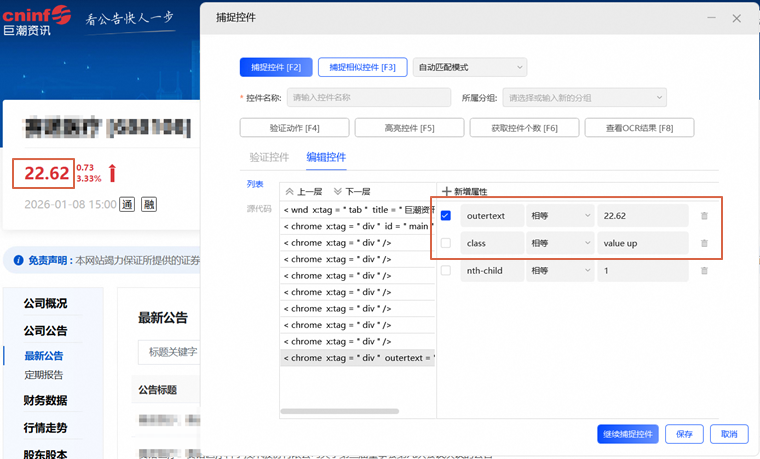Open 公司公告 in the sidebar
The height and width of the screenshot is (459, 760).
pos(46,331)
